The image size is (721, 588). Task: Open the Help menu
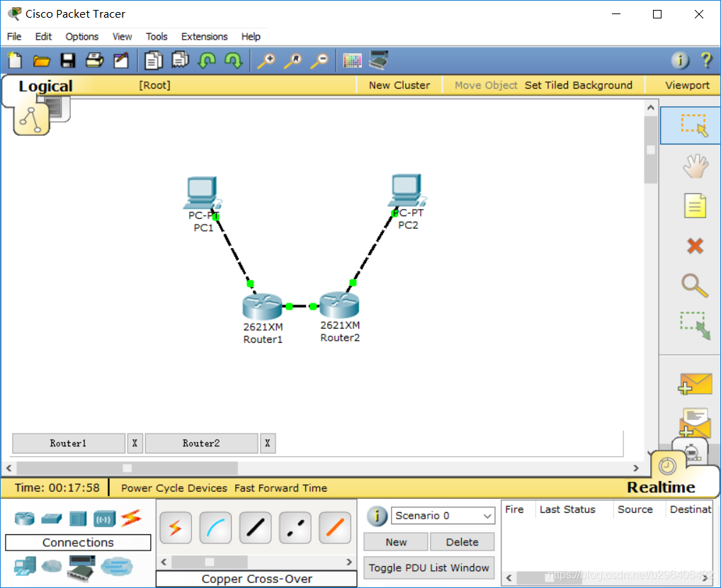tap(251, 36)
